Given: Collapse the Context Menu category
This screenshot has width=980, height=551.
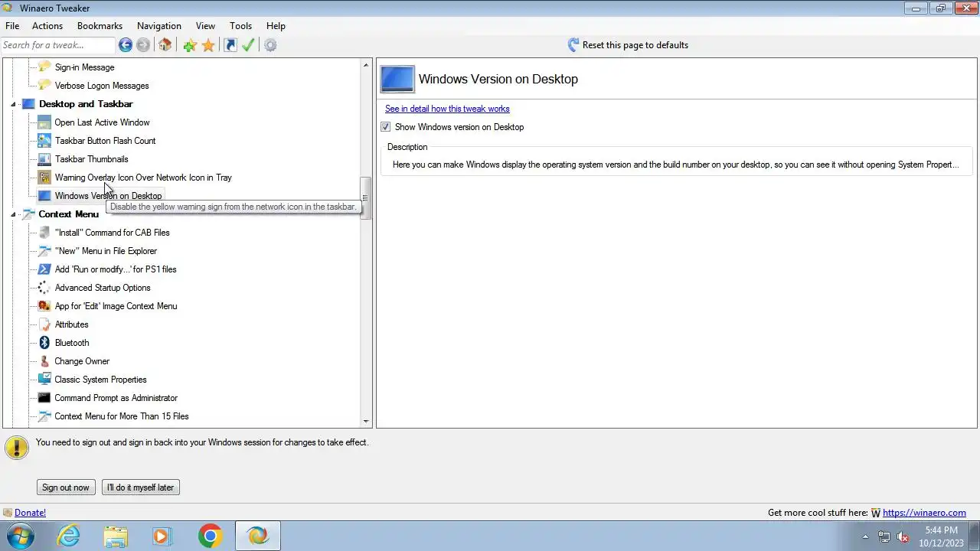Looking at the screenshot, I should click(x=13, y=215).
